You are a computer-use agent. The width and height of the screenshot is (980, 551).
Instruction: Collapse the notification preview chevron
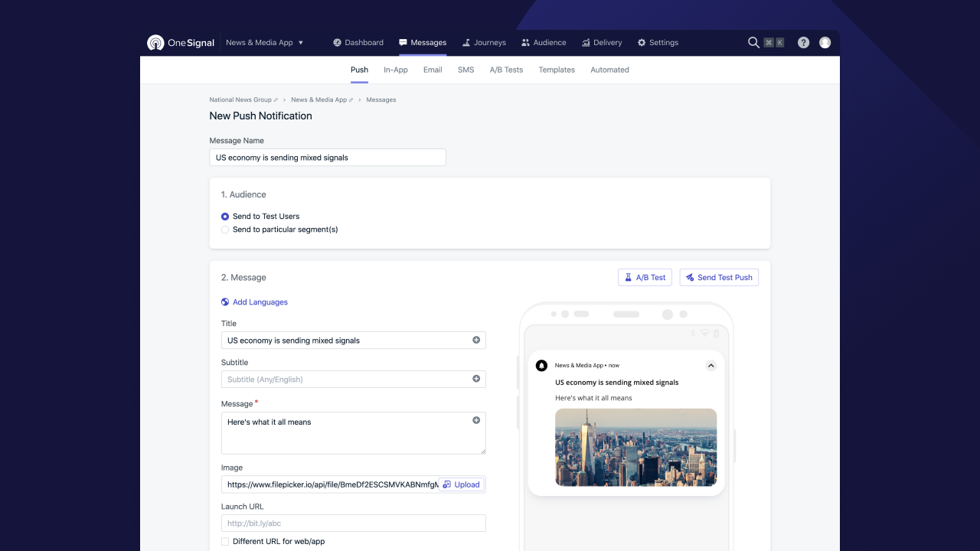pyautogui.click(x=710, y=366)
